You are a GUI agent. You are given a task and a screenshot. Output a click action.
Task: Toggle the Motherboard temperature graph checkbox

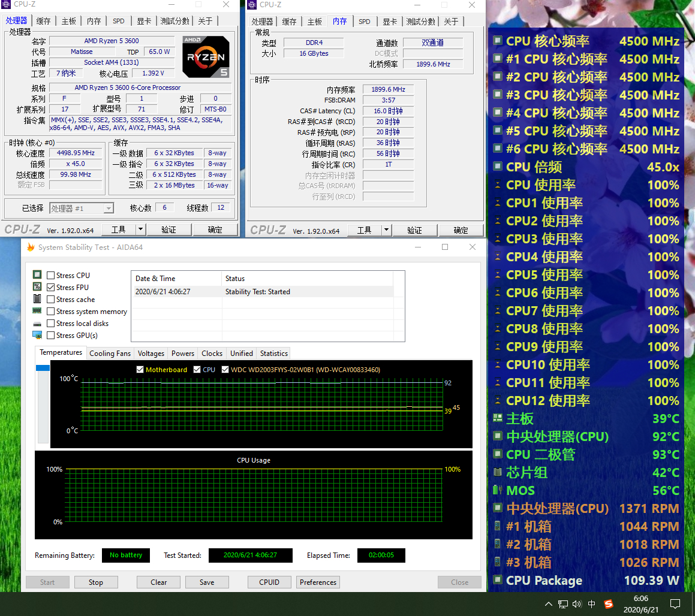click(x=140, y=369)
